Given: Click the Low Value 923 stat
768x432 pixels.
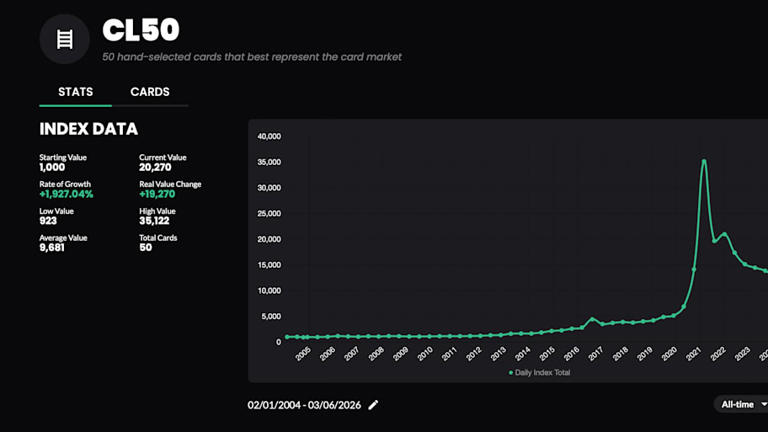Looking at the screenshot, I should [x=50, y=221].
